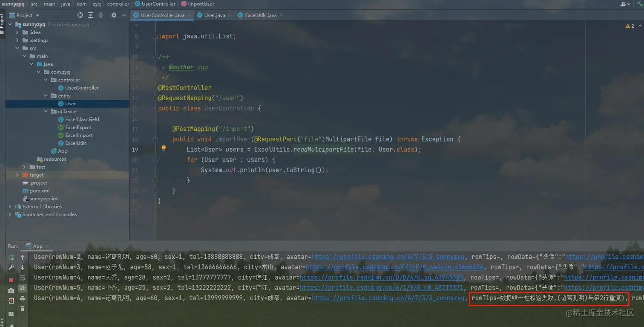Collapse the entity package
This screenshot has width=644, height=327.
coord(46,96)
